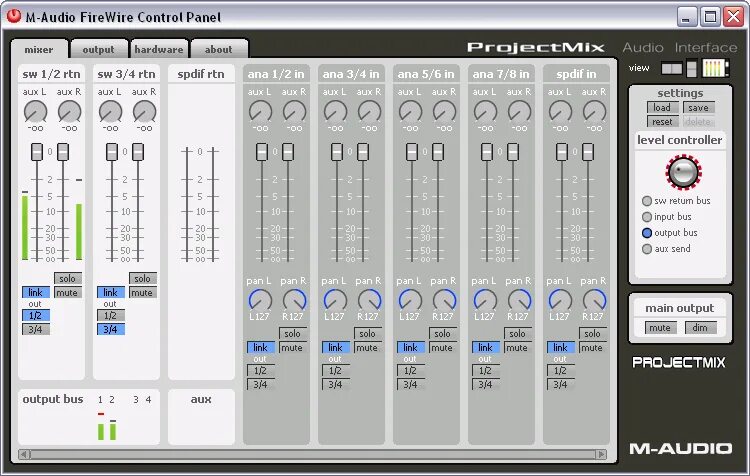Screen dimensions: 750x476
Task: Select the two-column view icon
Action: tap(672, 68)
